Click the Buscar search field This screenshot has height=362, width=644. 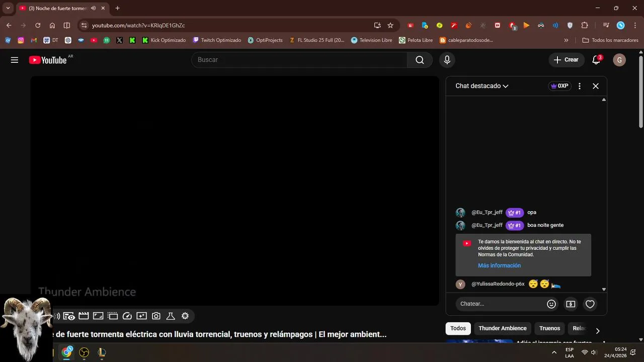click(299, 60)
